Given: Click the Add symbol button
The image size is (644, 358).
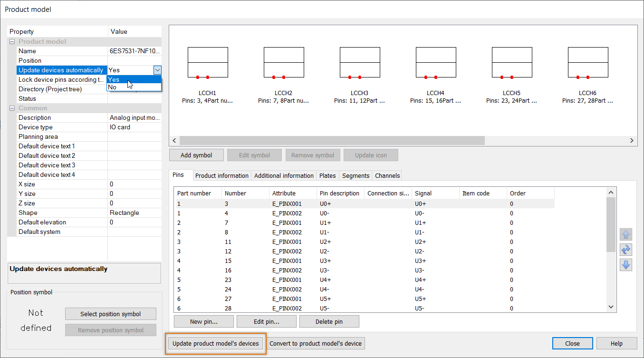Looking at the screenshot, I should tap(196, 155).
